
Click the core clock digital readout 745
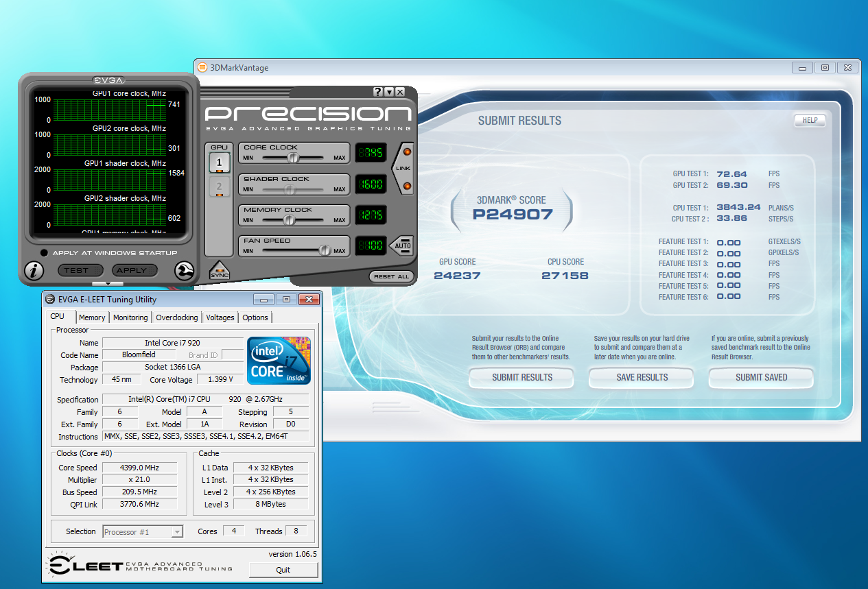[x=371, y=153]
